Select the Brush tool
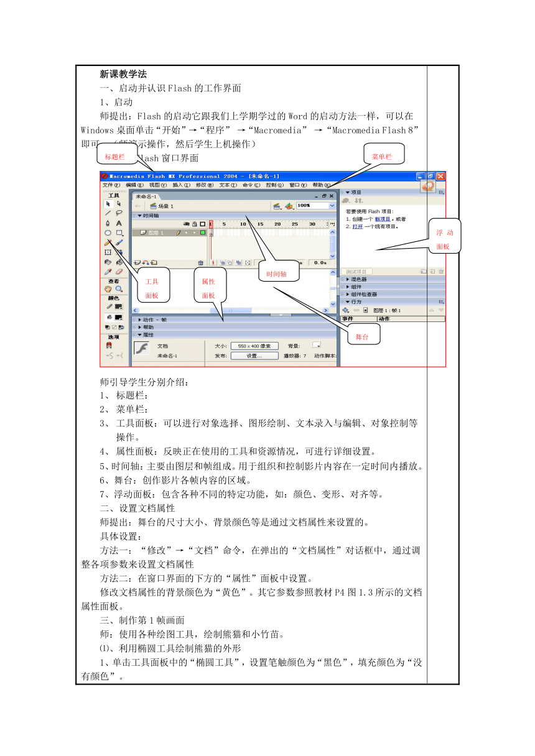Image resolution: width=535 pixels, height=756 pixels. (119, 242)
